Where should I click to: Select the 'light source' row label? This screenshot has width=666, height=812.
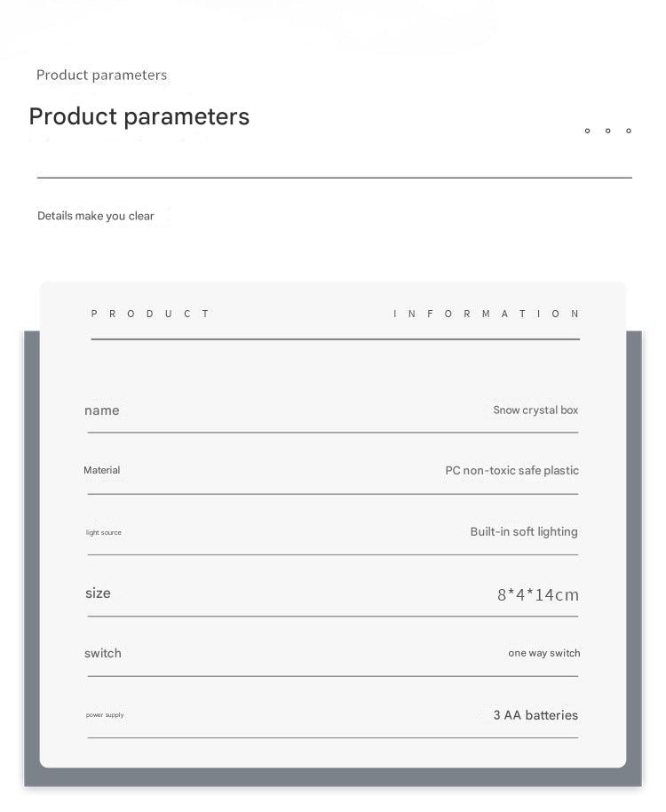[104, 533]
